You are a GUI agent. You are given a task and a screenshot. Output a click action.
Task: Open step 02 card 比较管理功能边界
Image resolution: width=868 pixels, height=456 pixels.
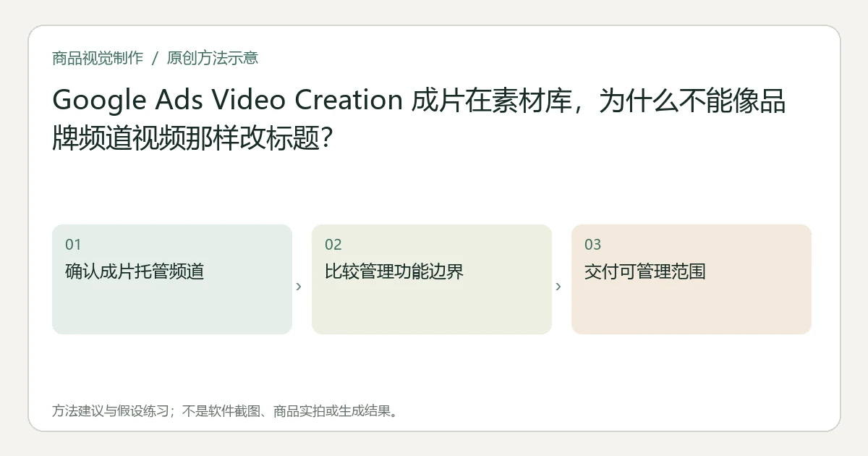pyautogui.click(x=432, y=279)
